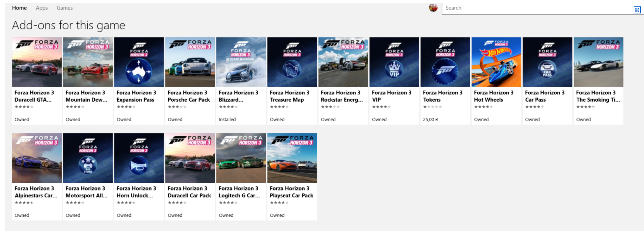Switch to the Apps tab
Image resolution: width=644 pixels, height=231 pixels.
(42, 8)
